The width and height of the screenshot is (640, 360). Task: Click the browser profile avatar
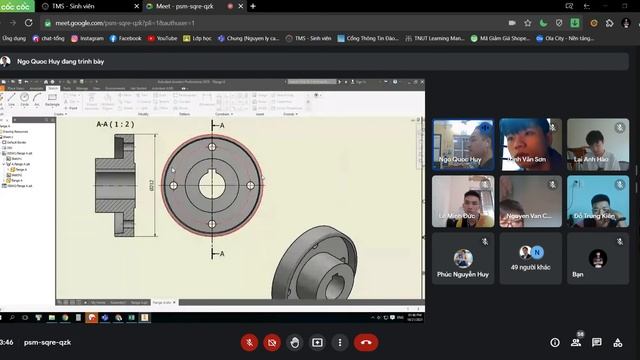coord(626,23)
